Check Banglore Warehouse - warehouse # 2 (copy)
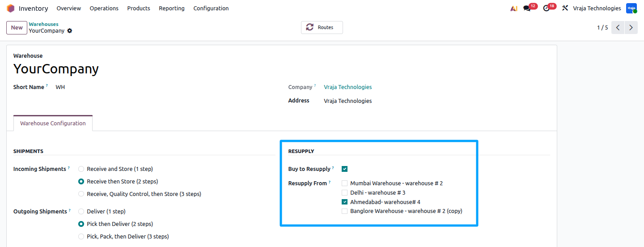The image size is (644, 247). click(345, 211)
